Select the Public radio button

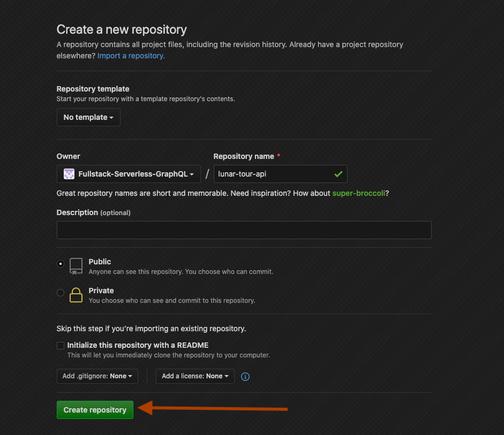(x=61, y=264)
